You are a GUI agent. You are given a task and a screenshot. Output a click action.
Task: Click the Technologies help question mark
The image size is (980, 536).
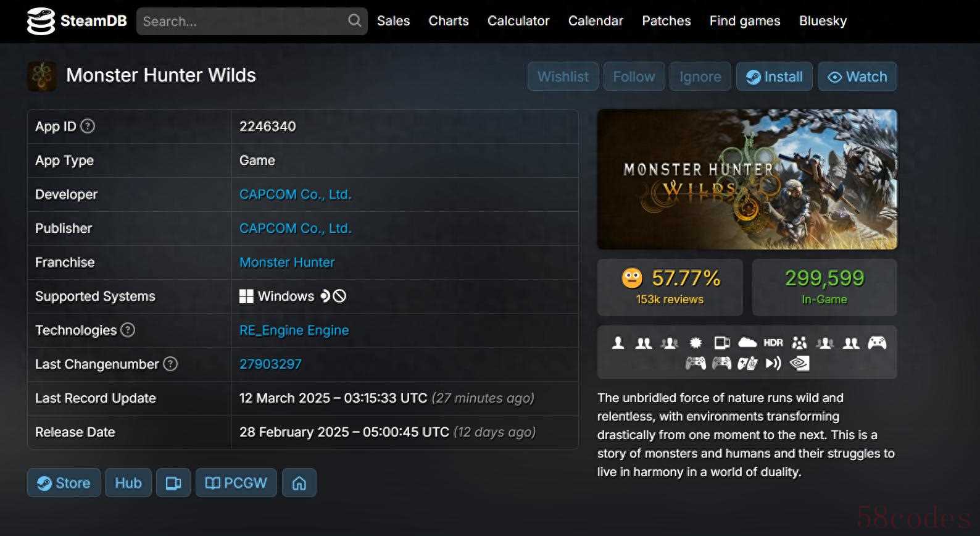(x=128, y=330)
